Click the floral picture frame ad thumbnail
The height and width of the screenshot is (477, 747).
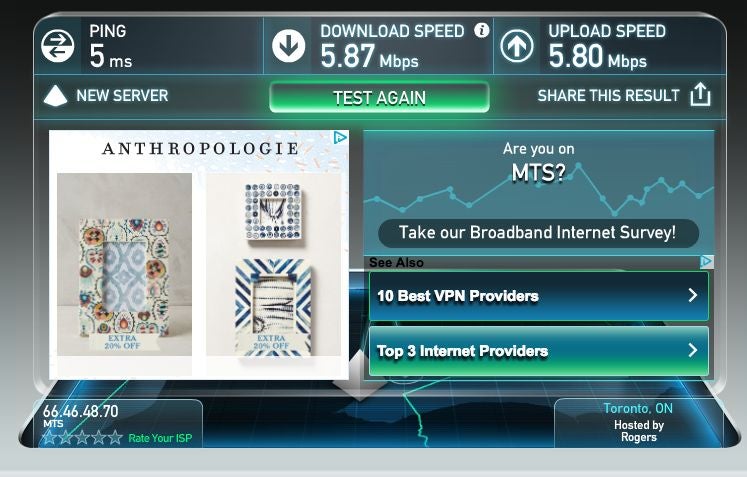coord(125,264)
